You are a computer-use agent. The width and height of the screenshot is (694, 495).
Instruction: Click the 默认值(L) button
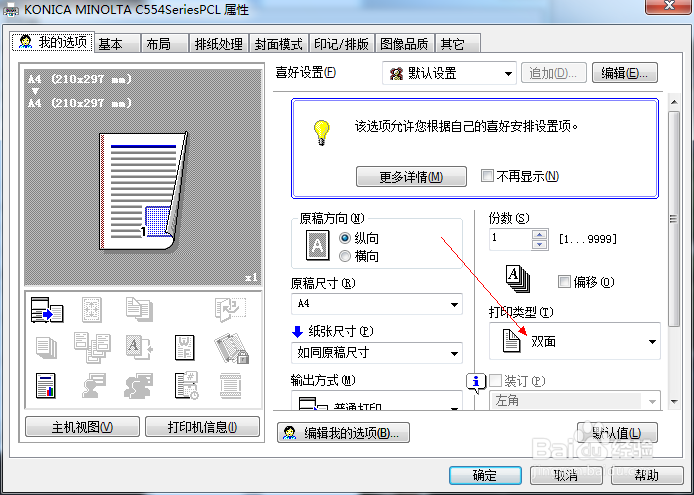[617, 433]
